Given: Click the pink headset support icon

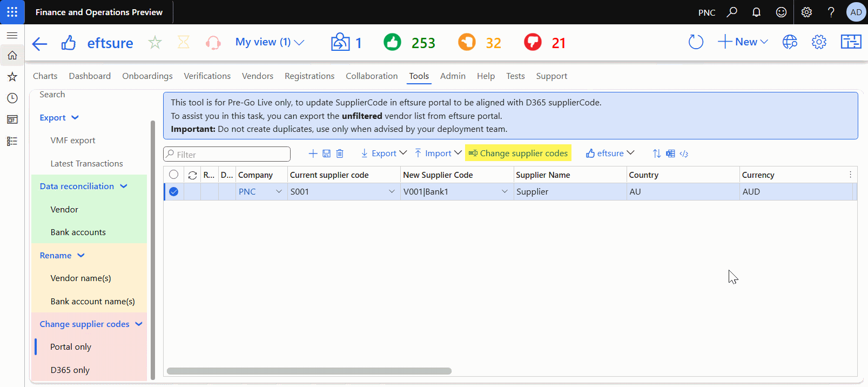Looking at the screenshot, I should (213, 43).
